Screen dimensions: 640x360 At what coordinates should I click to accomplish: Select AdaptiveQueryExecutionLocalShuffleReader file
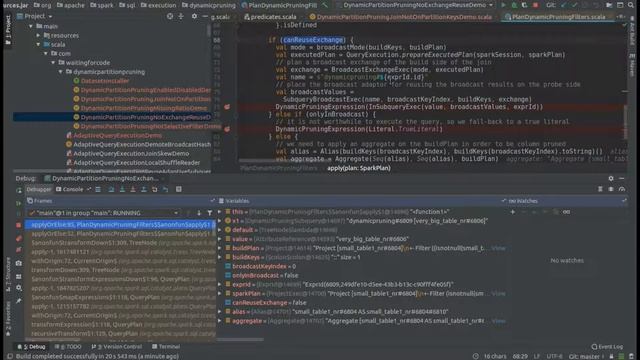pos(137,162)
